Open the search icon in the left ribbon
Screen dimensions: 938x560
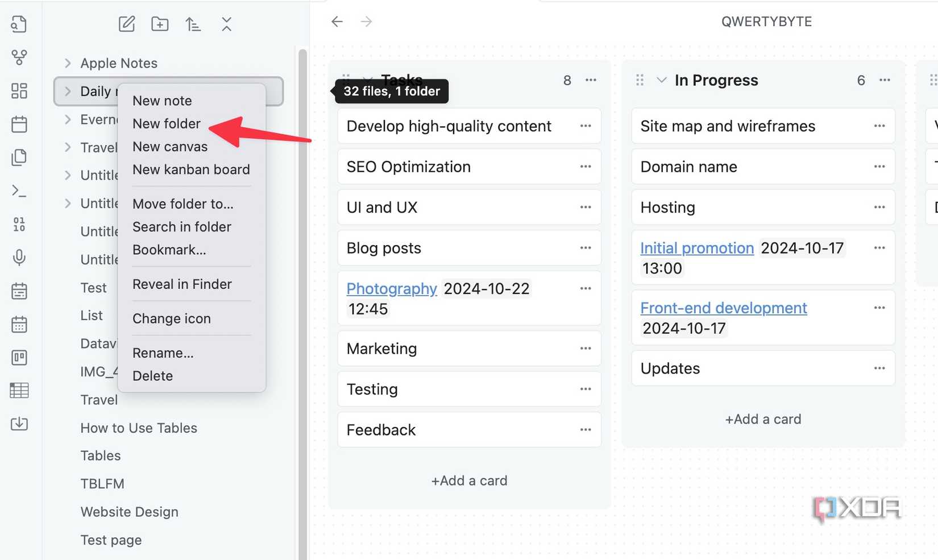pyautogui.click(x=19, y=24)
